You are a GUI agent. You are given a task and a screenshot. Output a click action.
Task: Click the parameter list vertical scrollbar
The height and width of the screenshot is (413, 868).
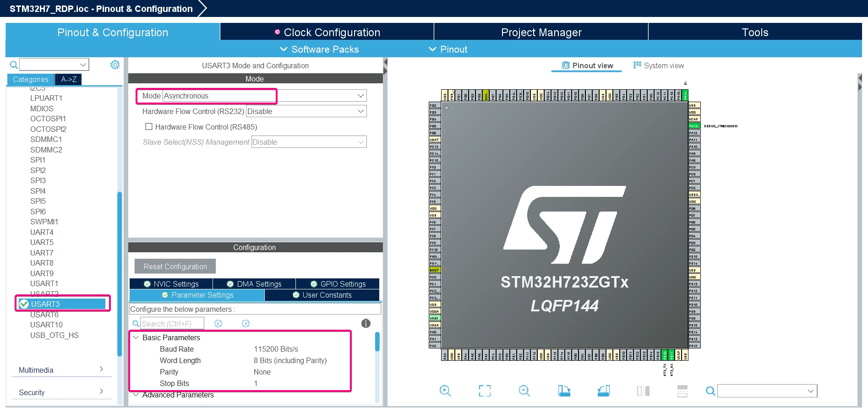(x=377, y=342)
